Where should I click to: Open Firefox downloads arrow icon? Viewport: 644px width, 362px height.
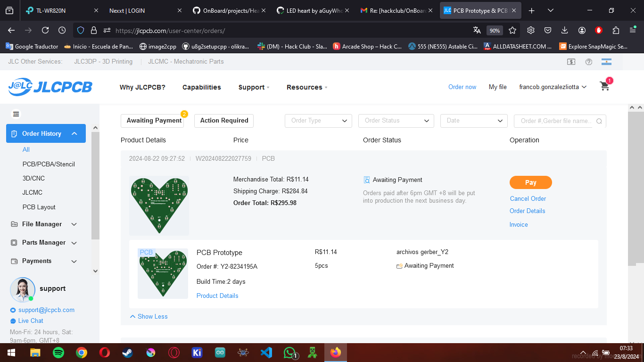click(565, 30)
